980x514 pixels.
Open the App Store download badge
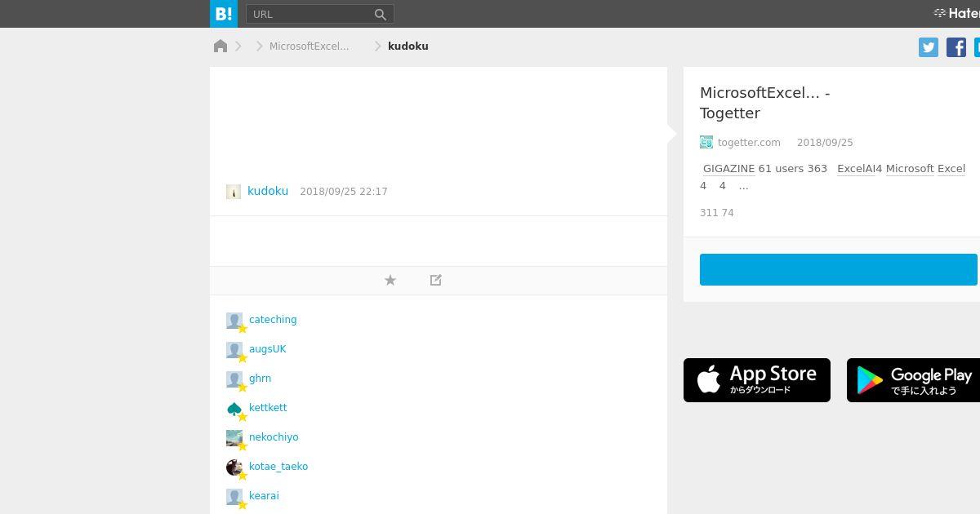pyautogui.click(x=757, y=380)
